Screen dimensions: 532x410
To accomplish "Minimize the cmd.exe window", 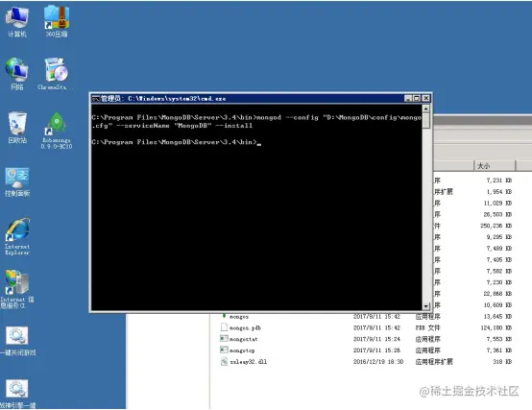I will pyautogui.click(x=408, y=99).
